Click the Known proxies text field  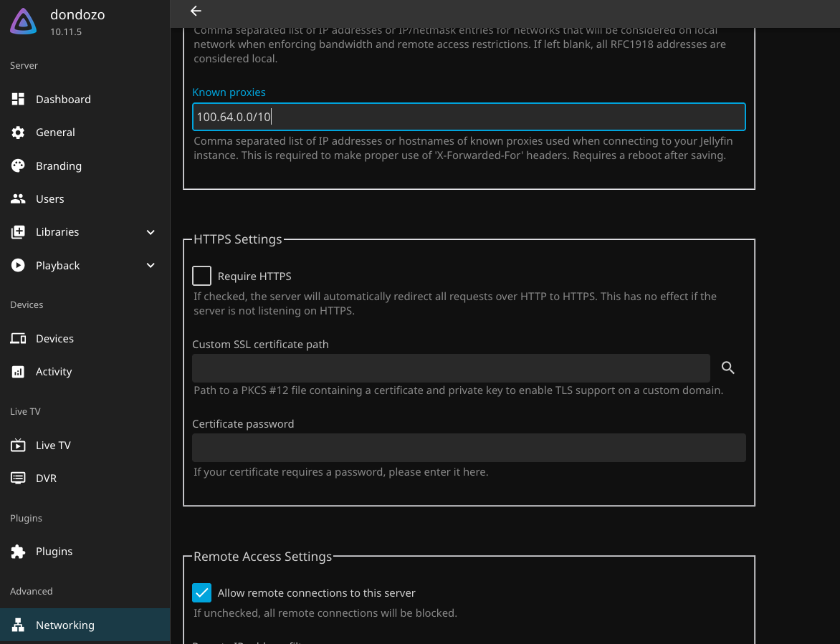(469, 117)
